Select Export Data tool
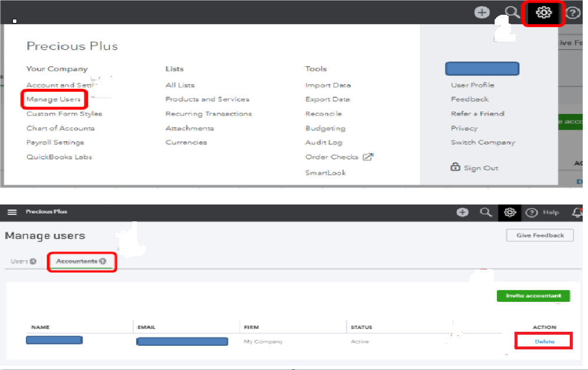The image size is (588, 370). [x=327, y=99]
